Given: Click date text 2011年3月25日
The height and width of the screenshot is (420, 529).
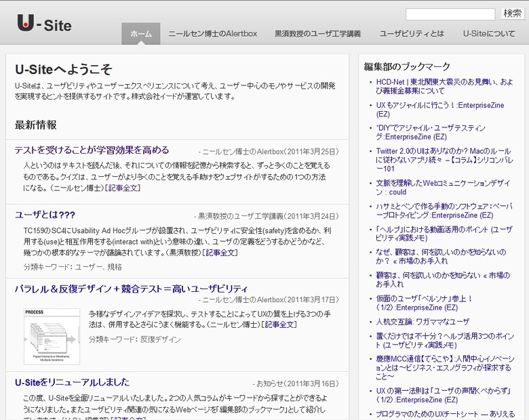Looking at the screenshot, I should (x=312, y=152).
